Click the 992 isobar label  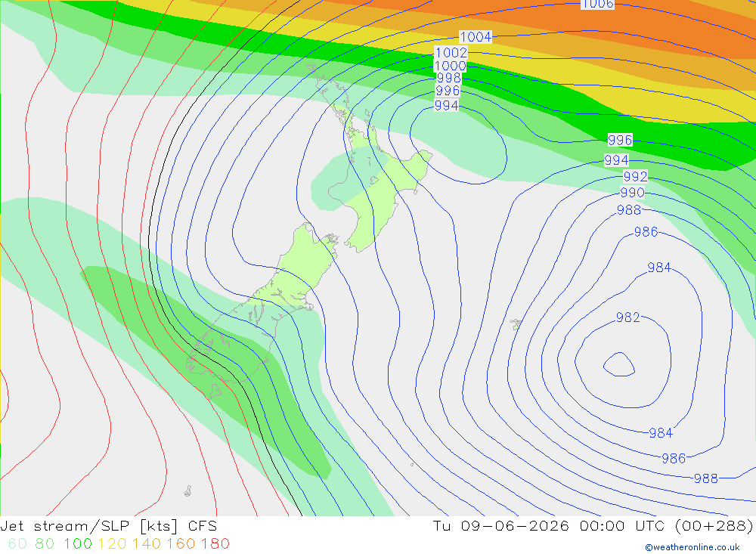tap(635, 176)
